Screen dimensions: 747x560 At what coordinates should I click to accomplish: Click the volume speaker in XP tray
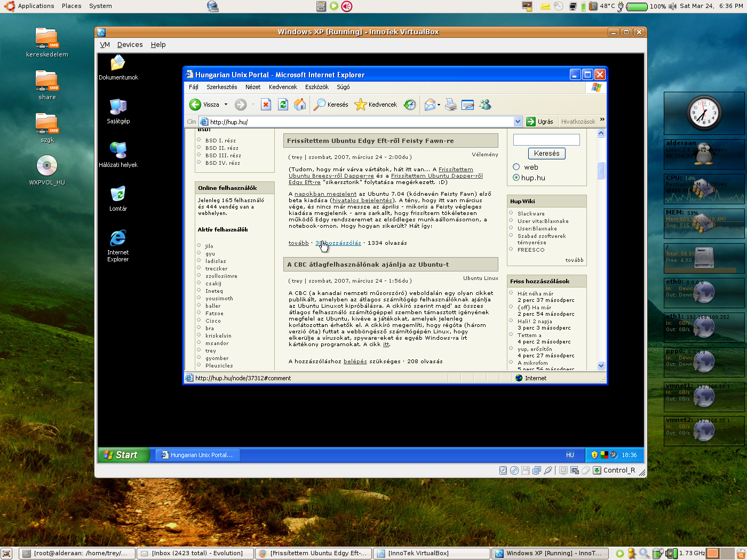pyautogui.click(x=614, y=455)
